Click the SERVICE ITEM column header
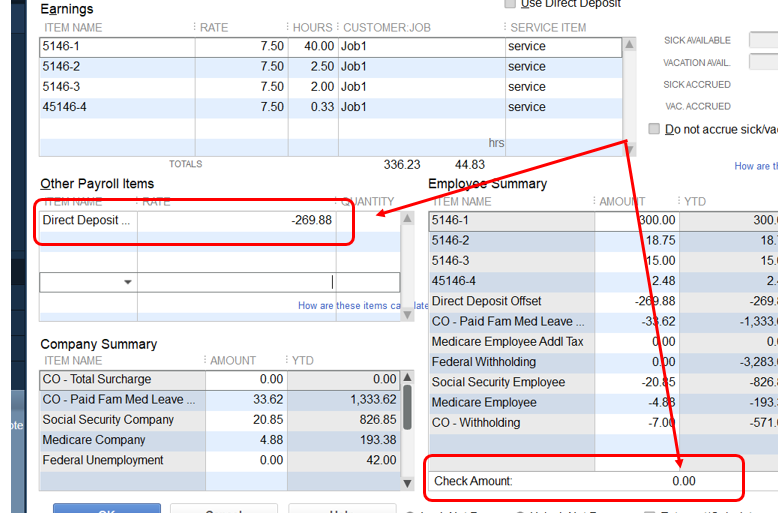778x513 pixels. click(x=548, y=28)
